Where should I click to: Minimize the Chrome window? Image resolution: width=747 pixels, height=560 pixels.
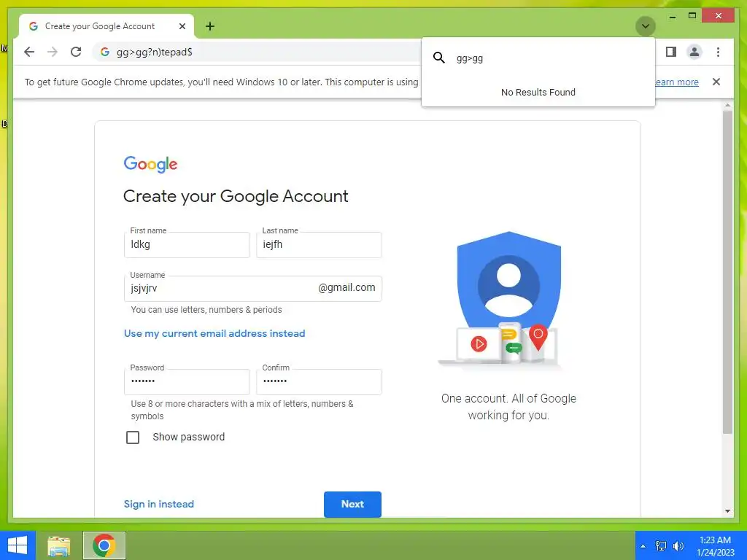pos(672,16)
